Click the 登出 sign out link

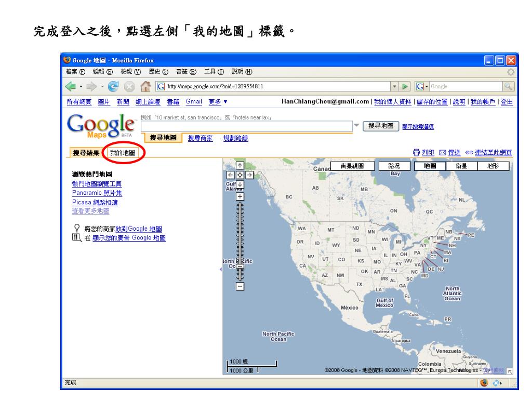tap(507, 102)
